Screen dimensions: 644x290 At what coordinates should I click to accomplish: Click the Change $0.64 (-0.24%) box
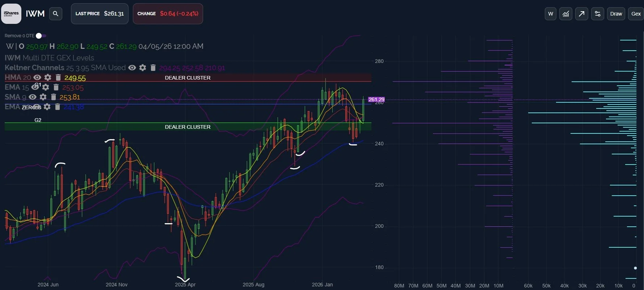click(x=168, y=14)
